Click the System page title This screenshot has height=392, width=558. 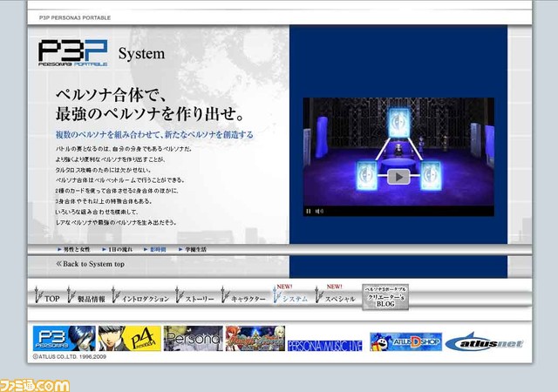141,54
